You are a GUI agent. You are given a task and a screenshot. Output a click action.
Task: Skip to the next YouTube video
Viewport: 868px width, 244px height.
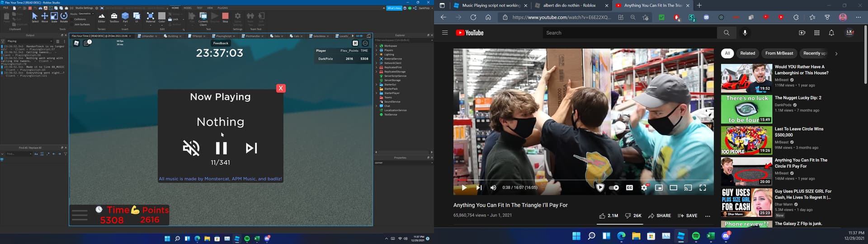pyautogui.click(x=479, y=188)
